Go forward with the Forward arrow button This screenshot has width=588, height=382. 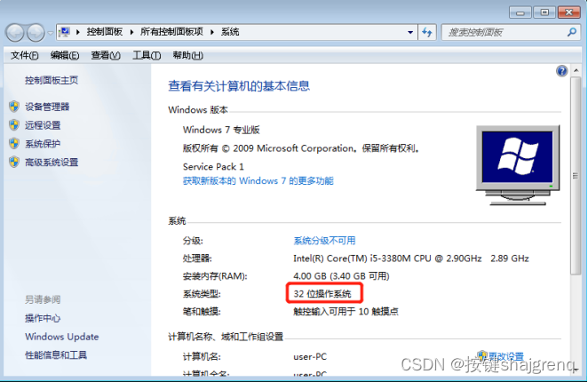pos(36,33)
